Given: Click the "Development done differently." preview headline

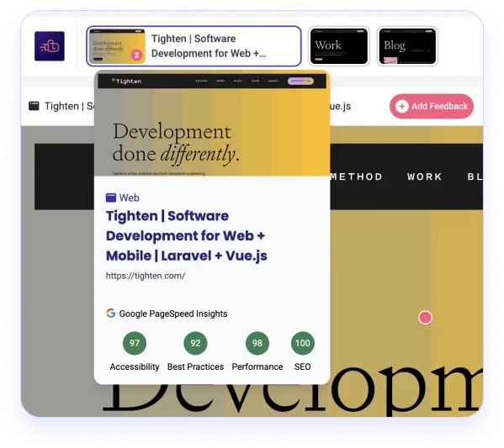Looking at the screenshot, I should coord(176,143).
